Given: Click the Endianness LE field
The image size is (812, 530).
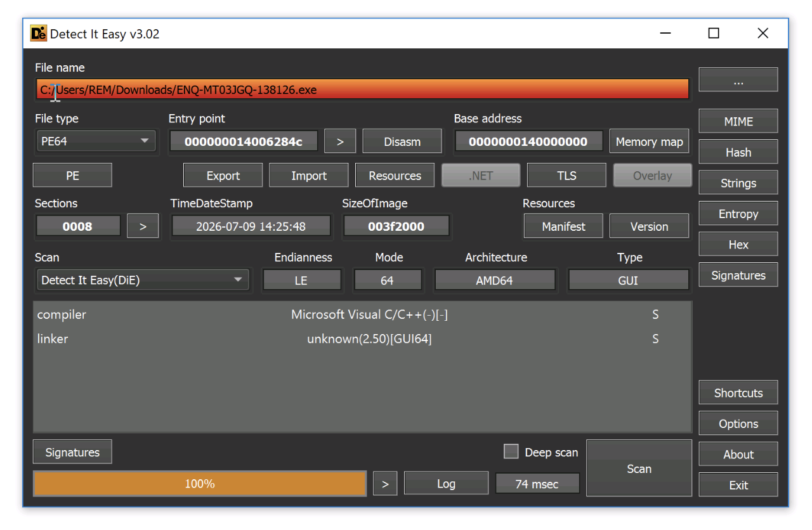Looking at the screenshot, I should [301, 280].
